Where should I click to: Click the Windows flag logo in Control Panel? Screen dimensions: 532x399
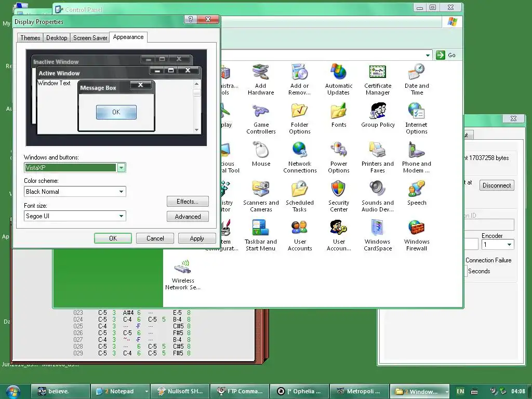point(452,22)
